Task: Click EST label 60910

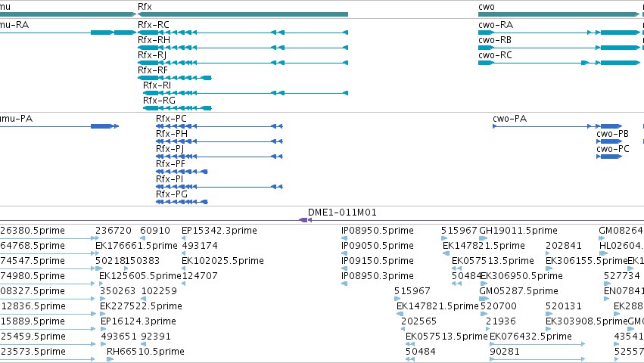Action: 155,231
